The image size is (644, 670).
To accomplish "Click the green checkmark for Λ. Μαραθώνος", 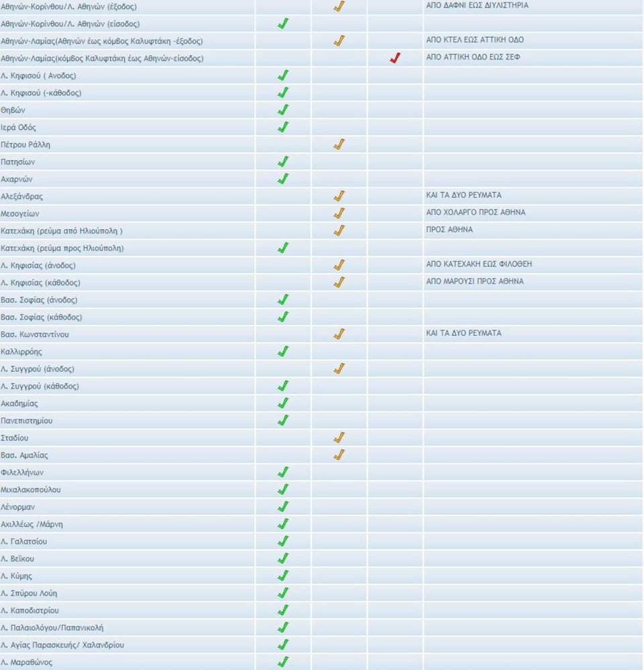I will pos(283,662).
